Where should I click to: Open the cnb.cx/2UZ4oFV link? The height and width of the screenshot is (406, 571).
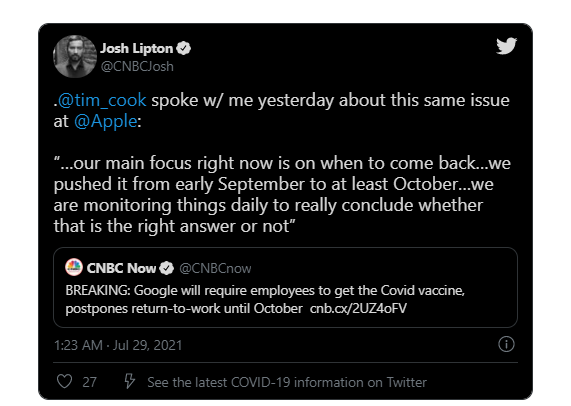[358, 308]
